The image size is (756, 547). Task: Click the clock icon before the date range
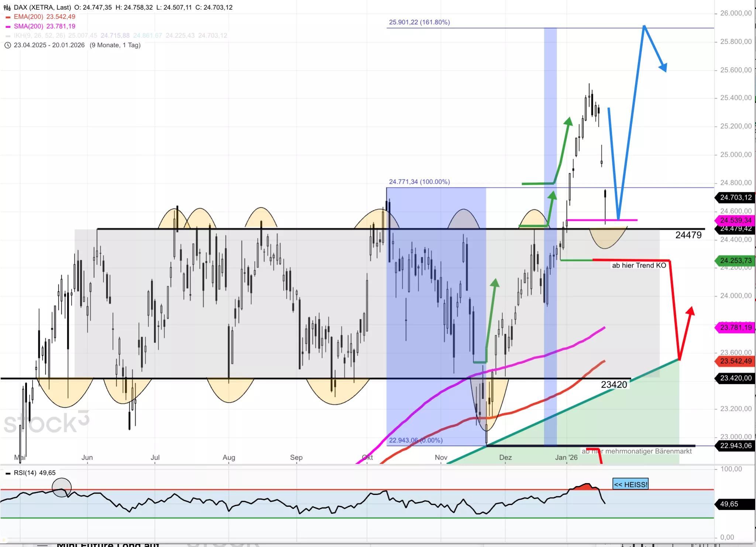pyautogui.click(x=7, y=45)
